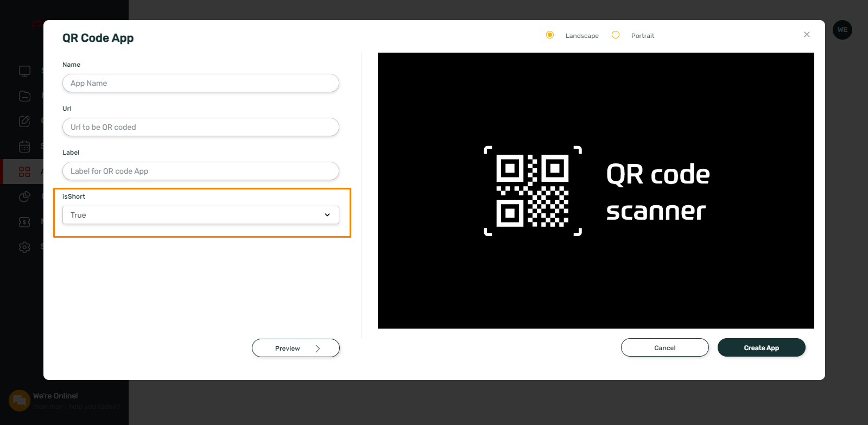The height and width of the screenshot is (425, 868).
Task: Open the live chat bubble icon
Action: (x=20, y=401)
